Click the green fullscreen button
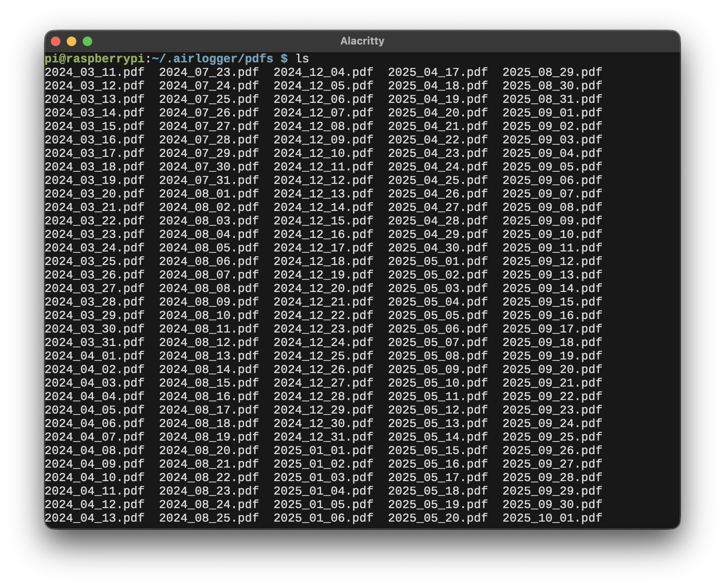Image resolution: width=725 pixels, height=588 pixels. [x=87, y=41]
